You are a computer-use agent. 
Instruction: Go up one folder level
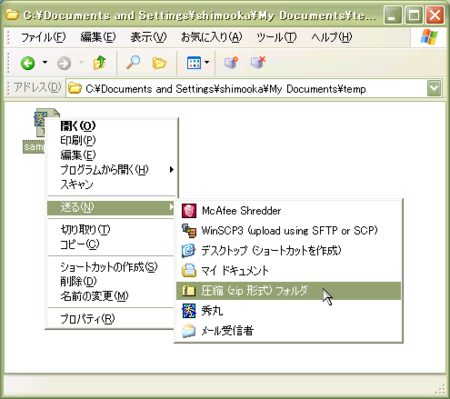coord(99,62)
